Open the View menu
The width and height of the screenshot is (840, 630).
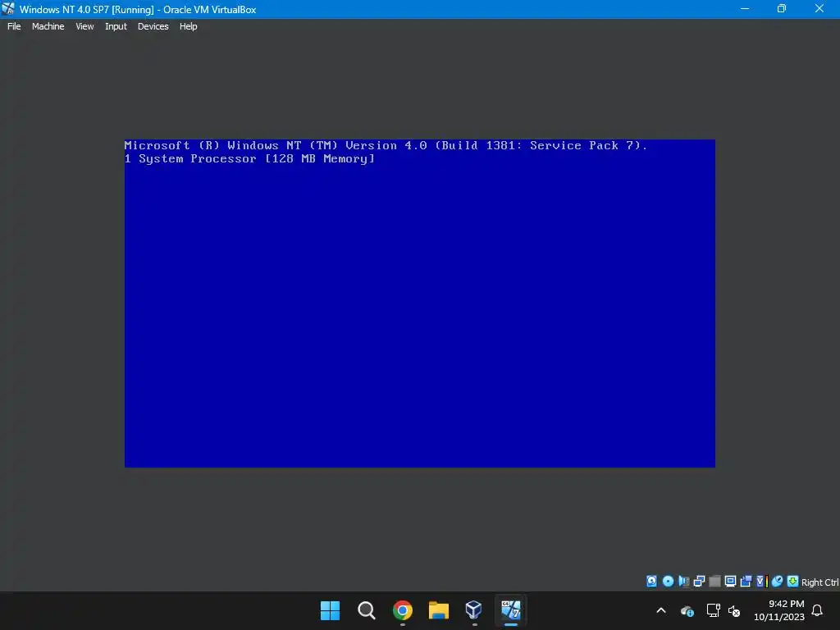point(84,26)
